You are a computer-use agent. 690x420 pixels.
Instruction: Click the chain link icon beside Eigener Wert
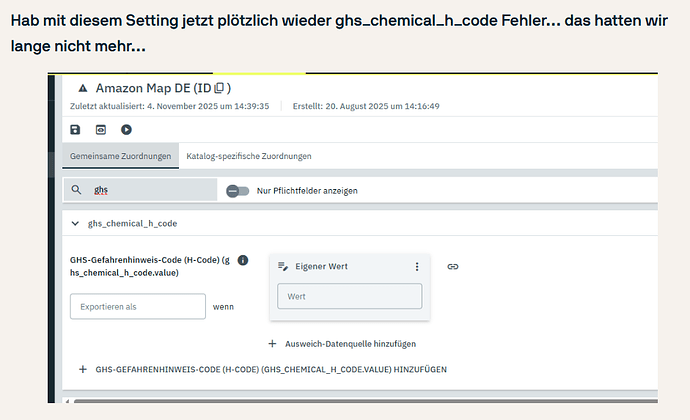click(452, 266)
